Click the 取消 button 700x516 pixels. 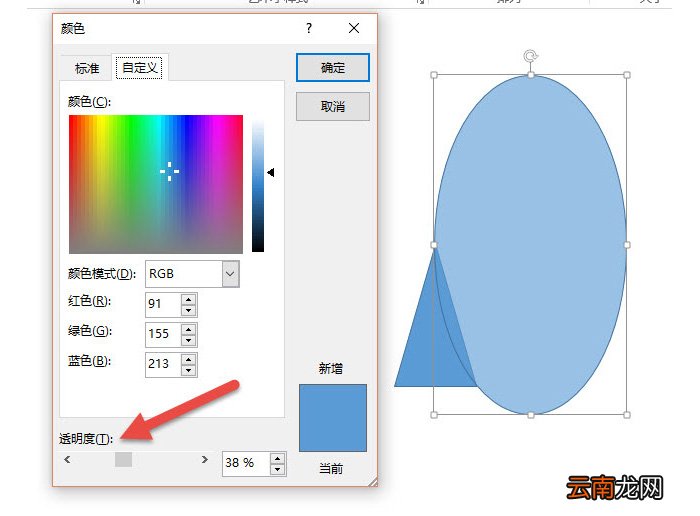[x=333, y=106]
